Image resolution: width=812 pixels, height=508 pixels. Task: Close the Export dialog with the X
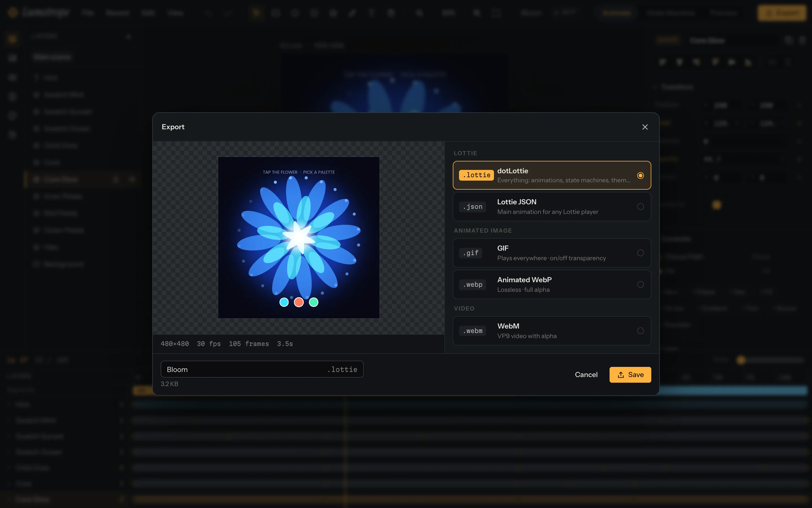[645, 127]
